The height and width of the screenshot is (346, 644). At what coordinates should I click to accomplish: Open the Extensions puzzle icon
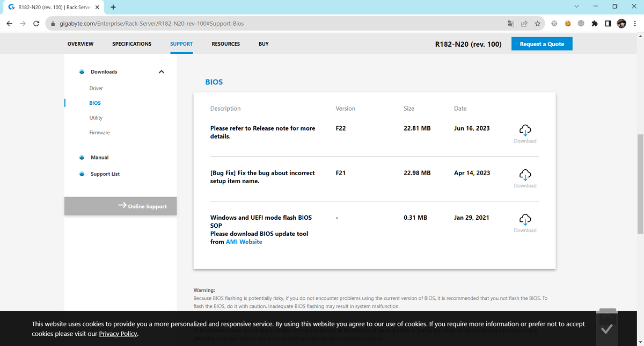click(x=595, y=24)
